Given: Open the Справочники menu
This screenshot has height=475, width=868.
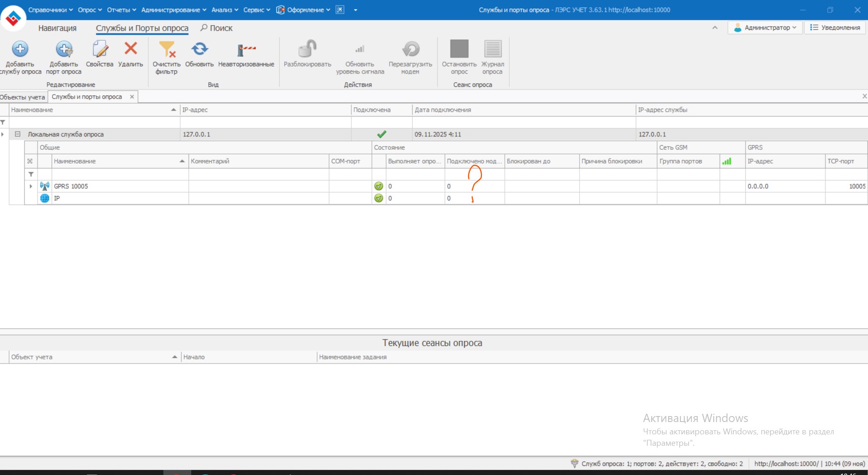Looking at the screenshot, I should 47,10.
